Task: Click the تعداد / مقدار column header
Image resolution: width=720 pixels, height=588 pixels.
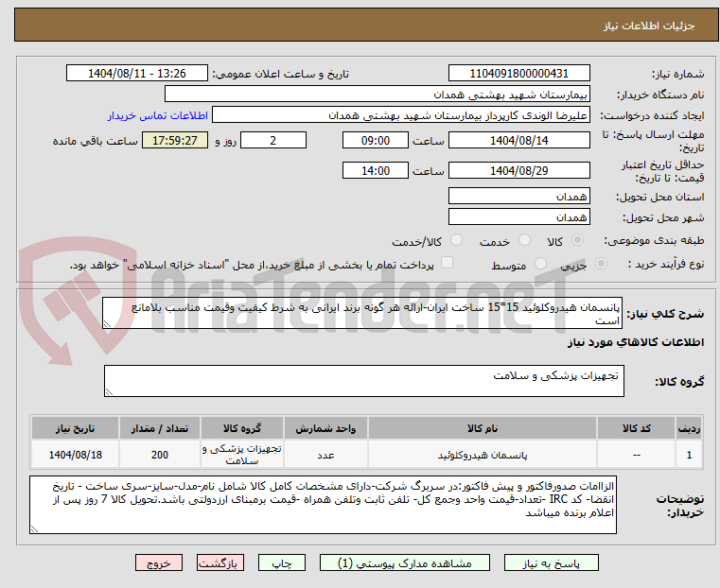Action: point(159,428)
